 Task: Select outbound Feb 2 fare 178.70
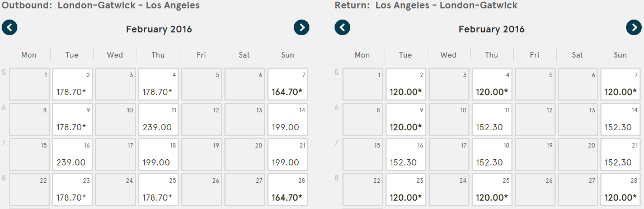72,84
